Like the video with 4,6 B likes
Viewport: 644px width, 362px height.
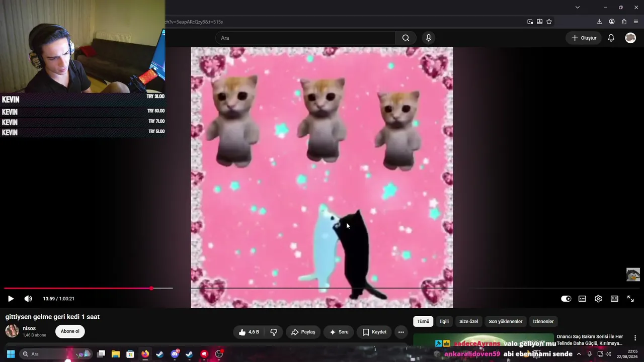tap(249, 332)
